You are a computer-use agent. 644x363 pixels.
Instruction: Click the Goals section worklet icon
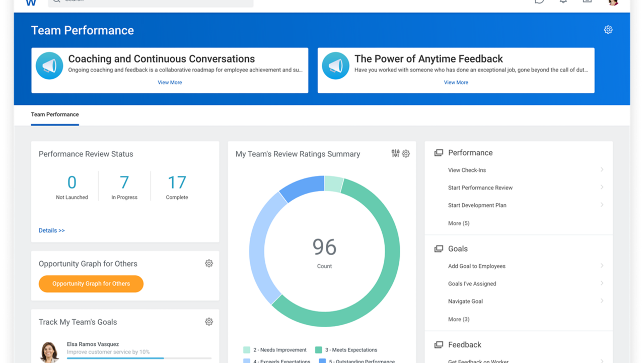click(x=439, y=249)
